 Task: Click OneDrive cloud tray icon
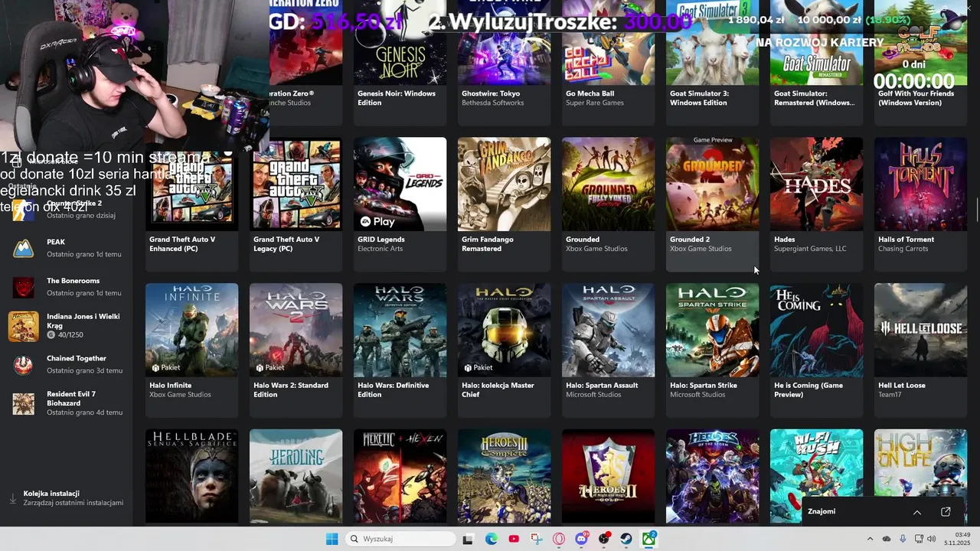pos(887,539)
